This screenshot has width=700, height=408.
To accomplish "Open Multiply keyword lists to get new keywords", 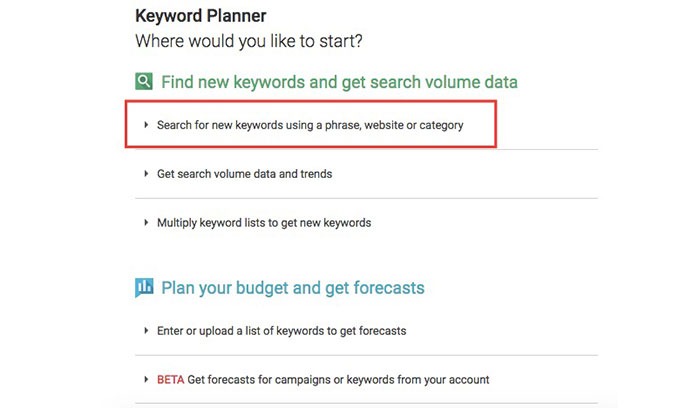I will [264, 222].
